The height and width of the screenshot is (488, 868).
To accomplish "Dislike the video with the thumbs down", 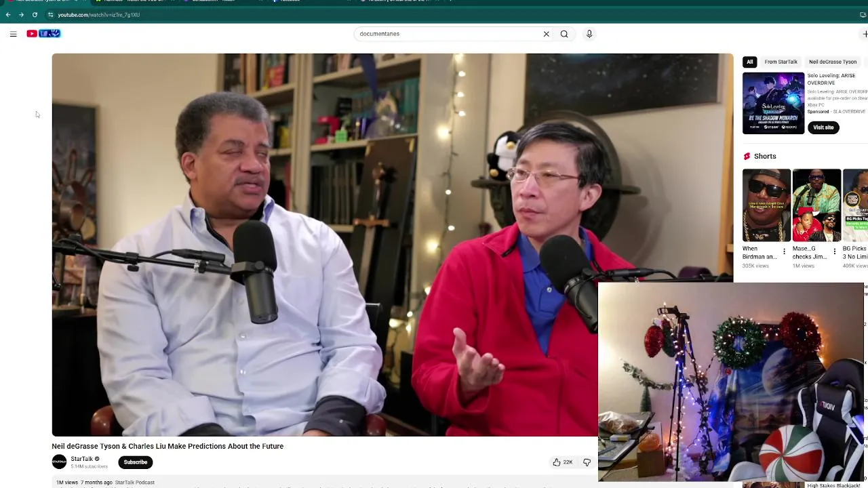I will pyautogui.click(x=587, y=462).
